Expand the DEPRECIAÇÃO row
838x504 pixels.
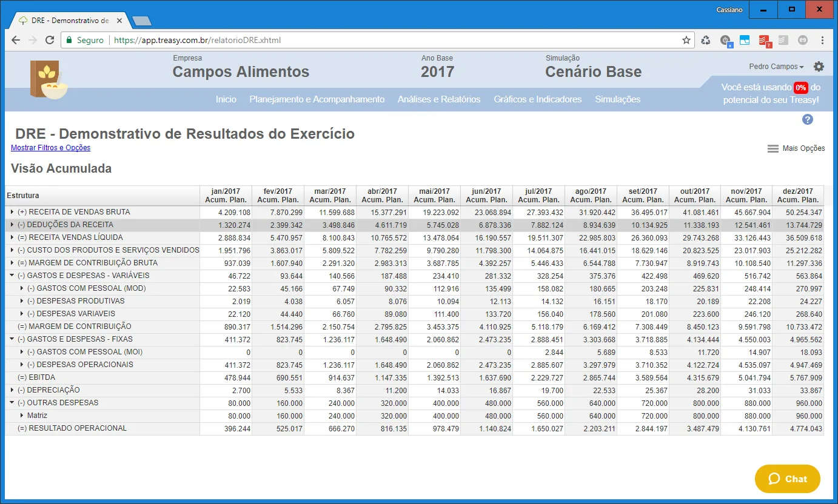tap(12, 390)
